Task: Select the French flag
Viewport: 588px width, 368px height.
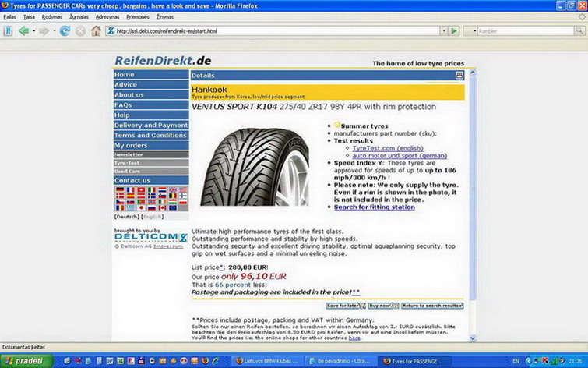Action: (131, 190)
